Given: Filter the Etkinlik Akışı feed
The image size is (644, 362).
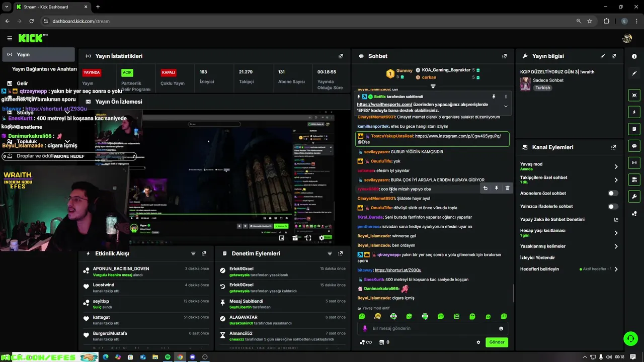Looking at the screenshot, I should click(193, 253).
